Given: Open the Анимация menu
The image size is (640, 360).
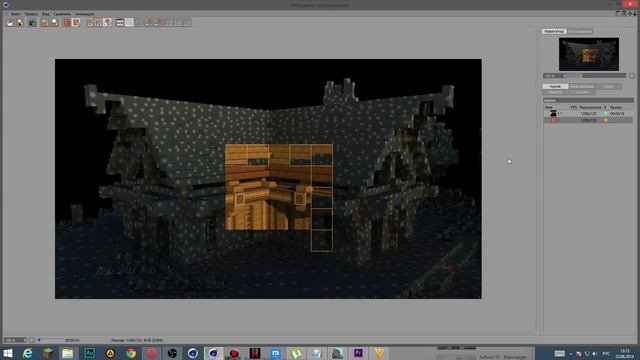Looking at the screenshot, I should tap(84, 14).
